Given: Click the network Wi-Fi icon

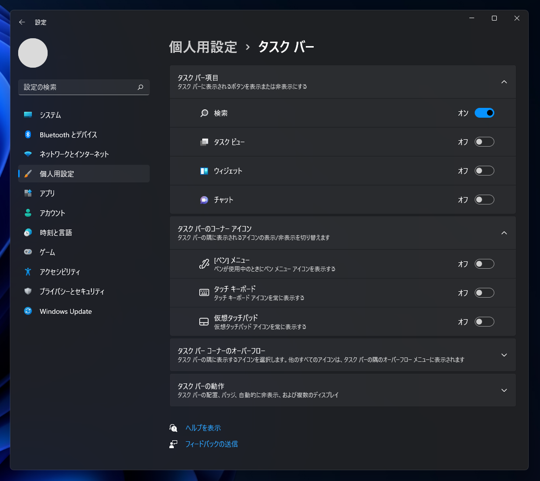Looking at the screenshot, I should [28, 154].
